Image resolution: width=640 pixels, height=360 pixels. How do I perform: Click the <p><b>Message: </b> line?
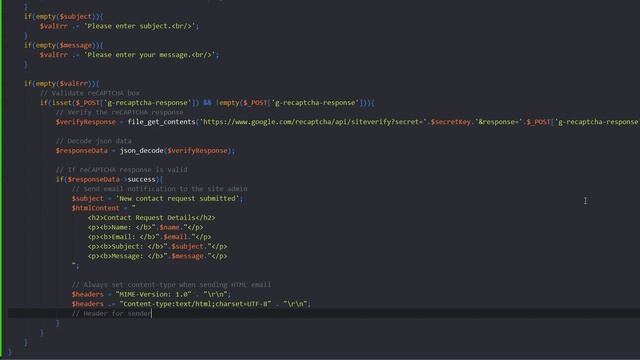[158, 256]
